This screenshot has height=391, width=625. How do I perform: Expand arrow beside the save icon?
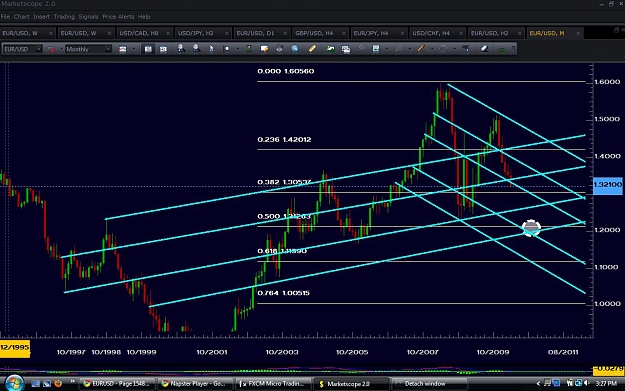tap(387, 49)
